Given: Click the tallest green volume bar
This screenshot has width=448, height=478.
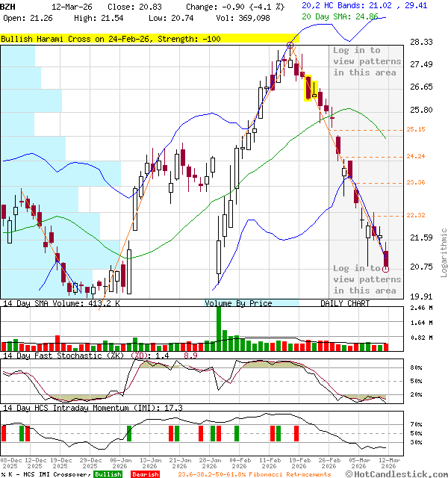Looking at the screenshot, I should (x=219, y=329).
